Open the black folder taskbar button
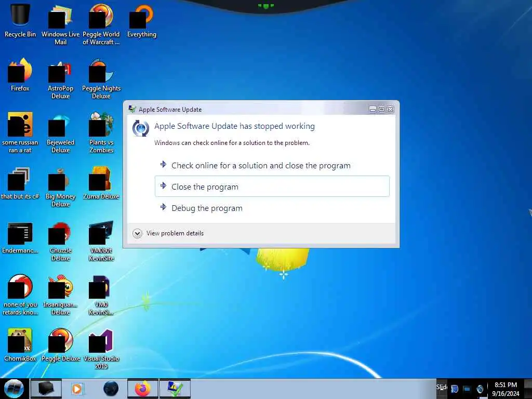The height and width of the screenshot is (399, 532). [46, 389]
